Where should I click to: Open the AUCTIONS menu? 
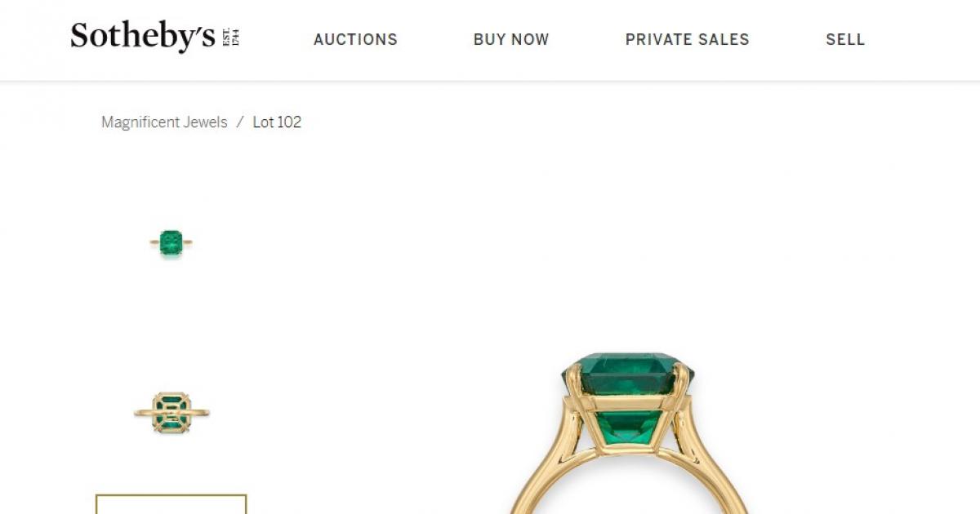tap(355, 39)
